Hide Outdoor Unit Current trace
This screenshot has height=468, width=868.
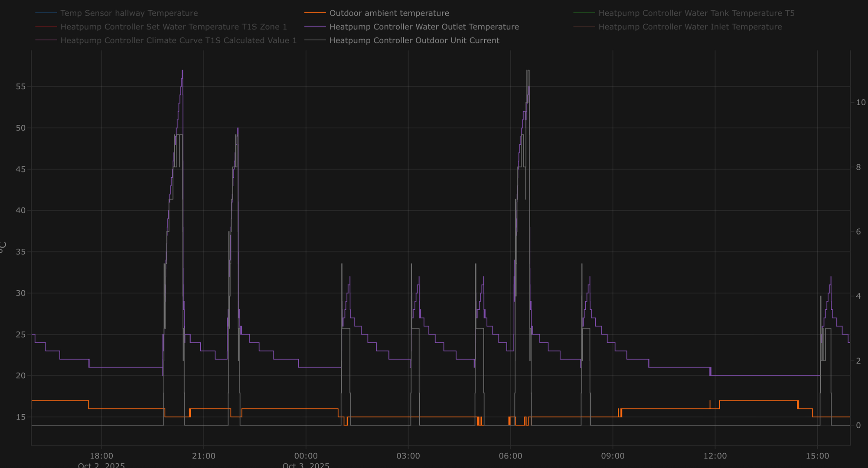click(x=414, y=41)
